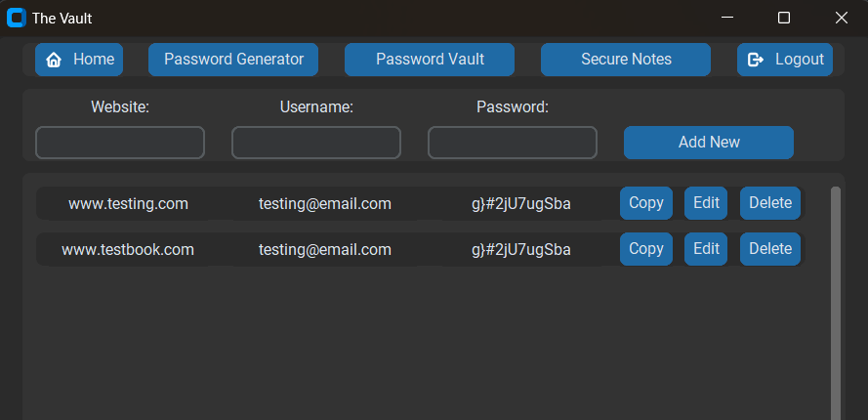The image size is (868, 420).
Task: Click the Home house icon
Action: [x=54, y=60]
